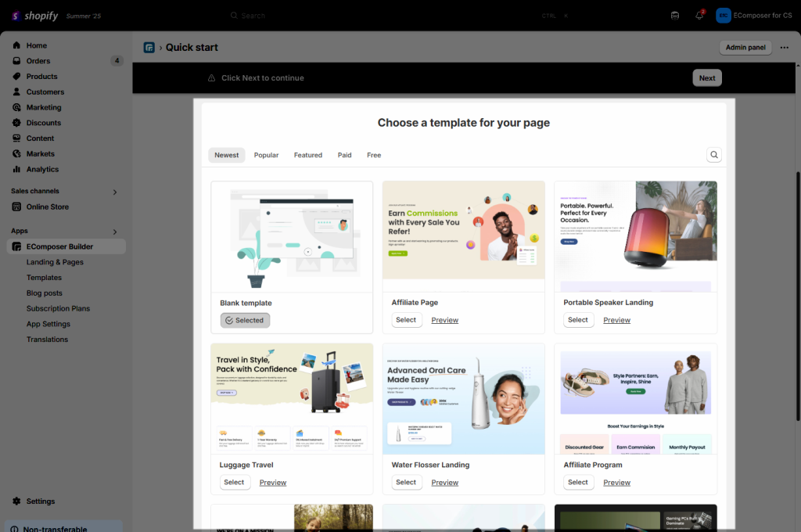Viewport: 801px width, 532px height.
Task: Click the Non-transferable info icon
Action: [x=14, y=530]
